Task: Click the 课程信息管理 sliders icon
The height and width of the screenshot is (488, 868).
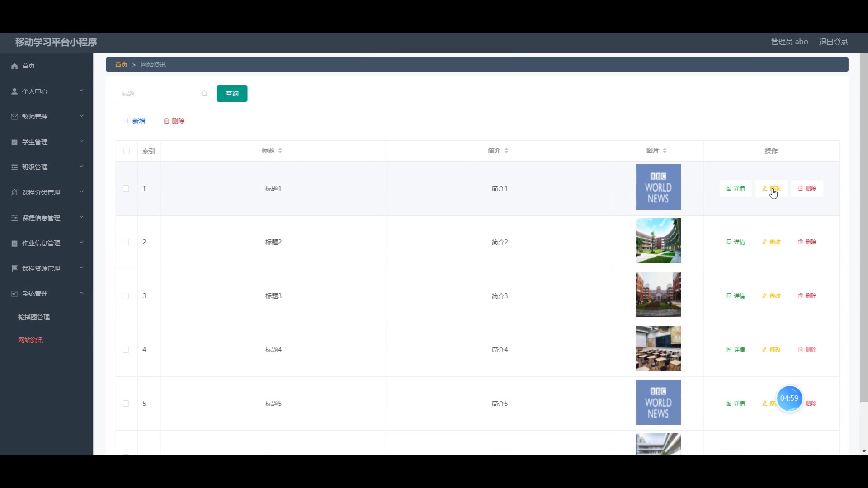Action: click(14, 218)
